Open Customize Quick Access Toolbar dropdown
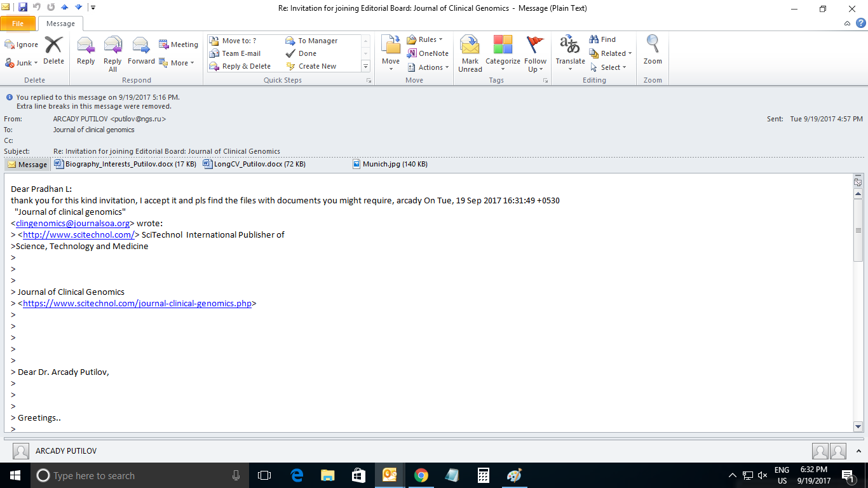The image size is (868, 488). point(93,8)
